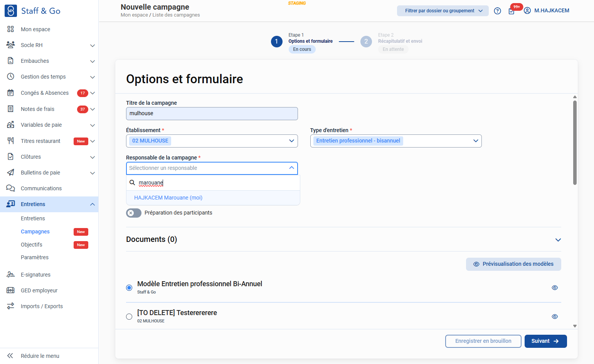Viewport: 594px width, 364px height.
Task: Click the Suivant button
Action: pos(545,341)
